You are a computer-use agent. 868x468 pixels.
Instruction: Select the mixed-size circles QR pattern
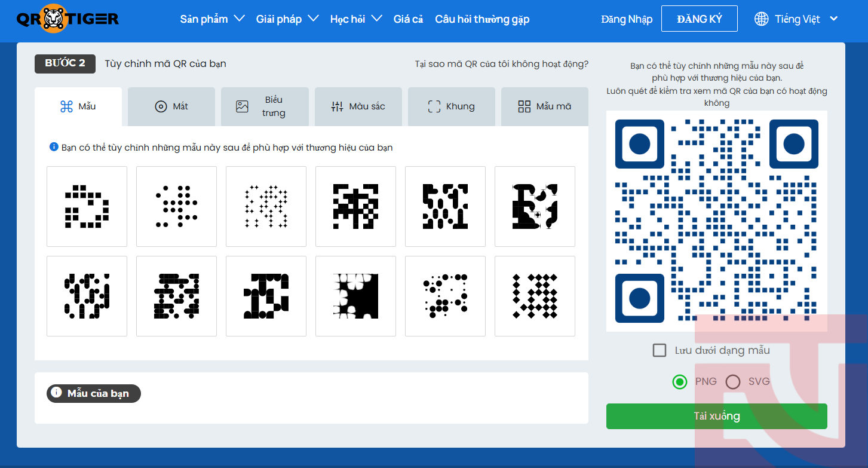pos(445,296)
